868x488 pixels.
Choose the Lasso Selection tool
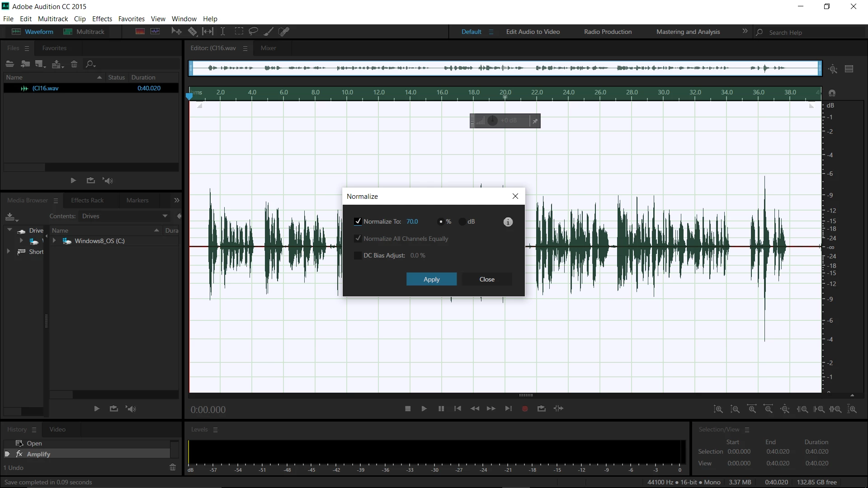coord(253,32)
